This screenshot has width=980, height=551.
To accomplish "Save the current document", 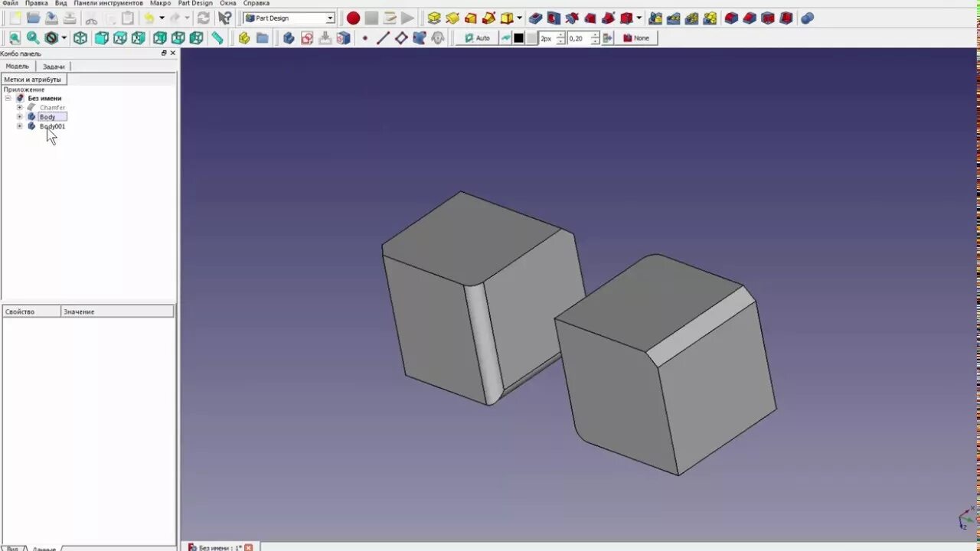I will click(51, 18).
